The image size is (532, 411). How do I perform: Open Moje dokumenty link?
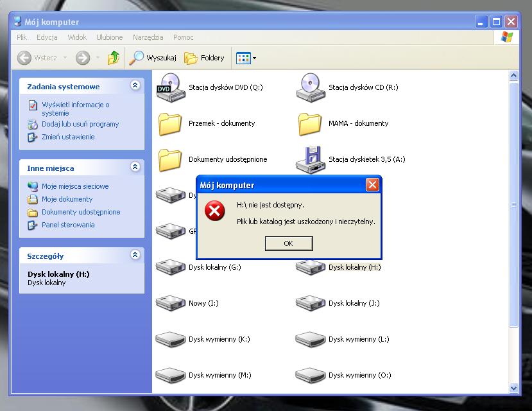pyautogui.click(x=67, y=199)
